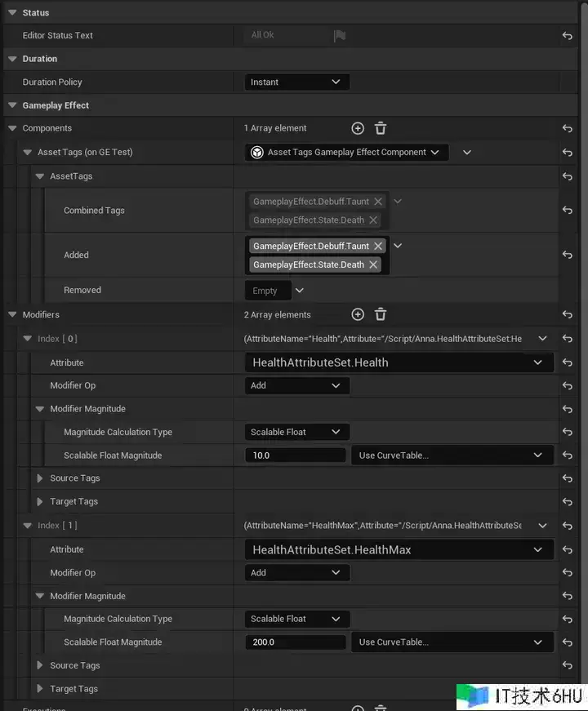Open Index [0] element options chevron
588x711 pixels.
(542, 339)
